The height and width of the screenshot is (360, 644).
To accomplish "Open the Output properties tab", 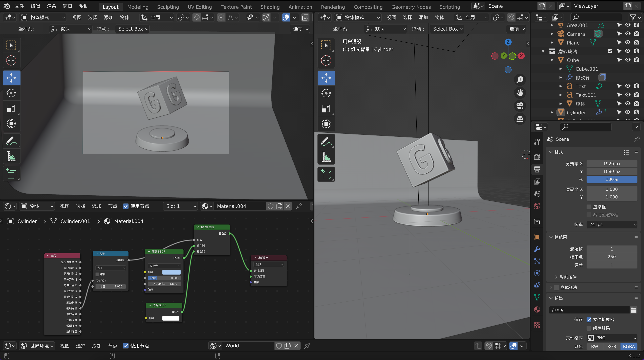I will [x=537, y=169].
